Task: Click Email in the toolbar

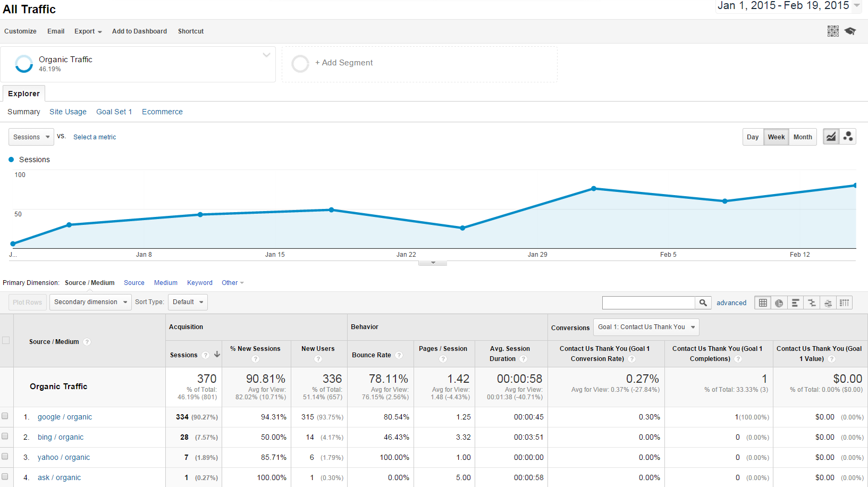Action: click(x=56, y=31)
